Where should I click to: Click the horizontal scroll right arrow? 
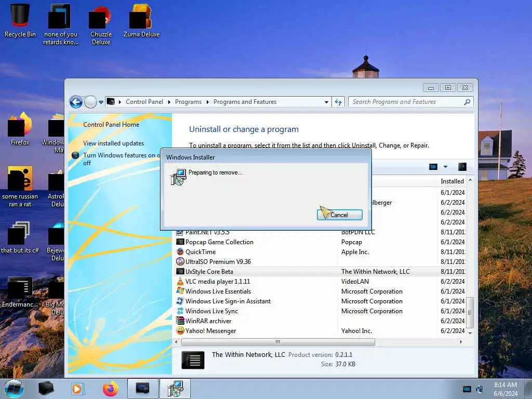461,342
